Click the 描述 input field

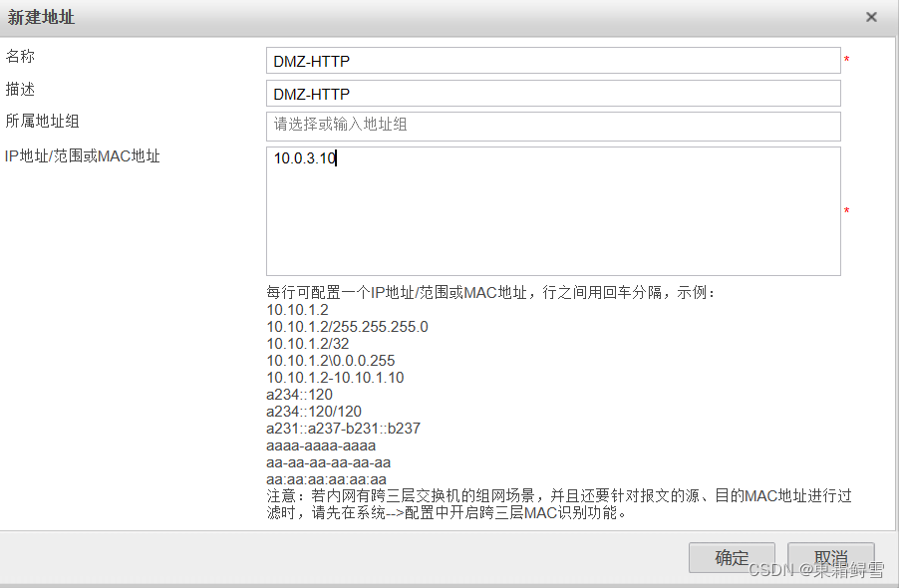point(553,94)
